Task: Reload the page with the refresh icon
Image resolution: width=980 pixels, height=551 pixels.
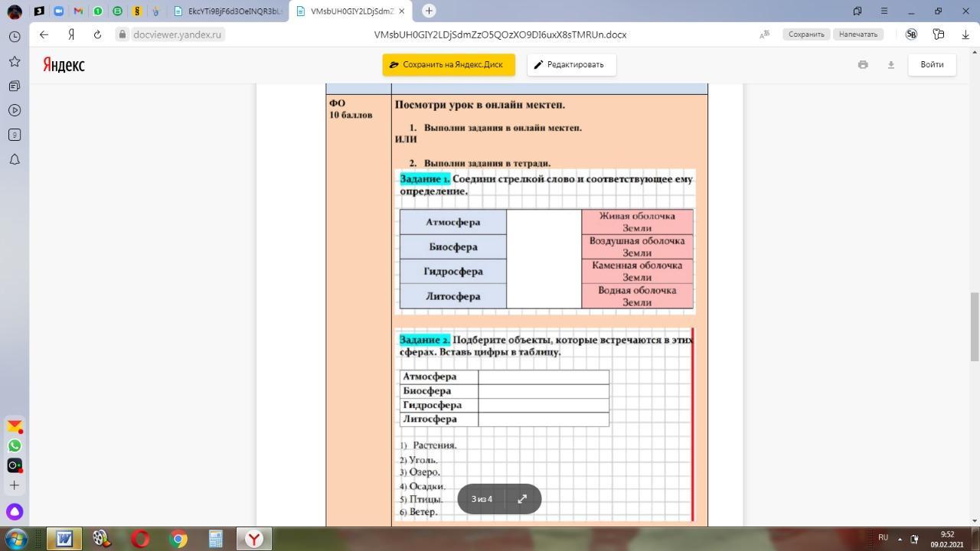Action: tap(97, 34)
